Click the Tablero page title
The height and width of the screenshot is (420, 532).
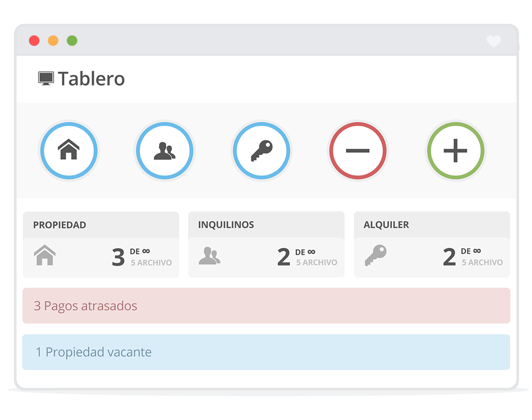point(91,79)
